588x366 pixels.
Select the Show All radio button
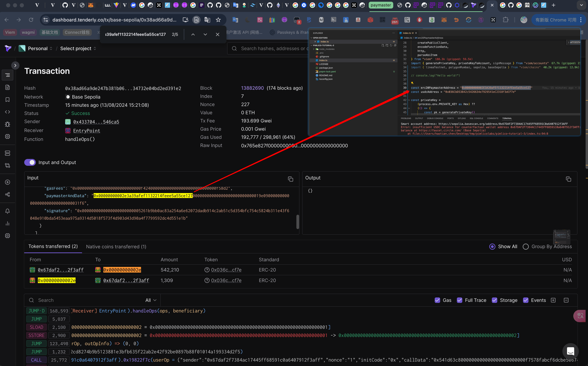[x=492, y=246]
